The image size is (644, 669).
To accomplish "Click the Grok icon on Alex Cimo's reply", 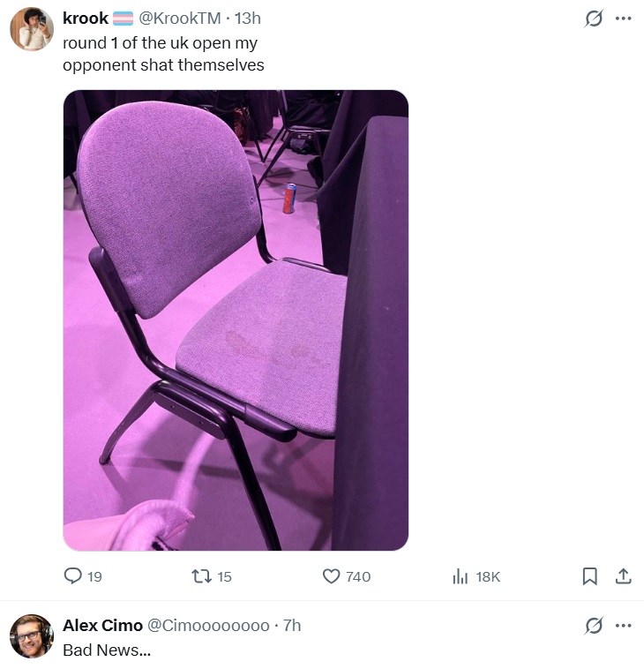I will coord(594,626).
